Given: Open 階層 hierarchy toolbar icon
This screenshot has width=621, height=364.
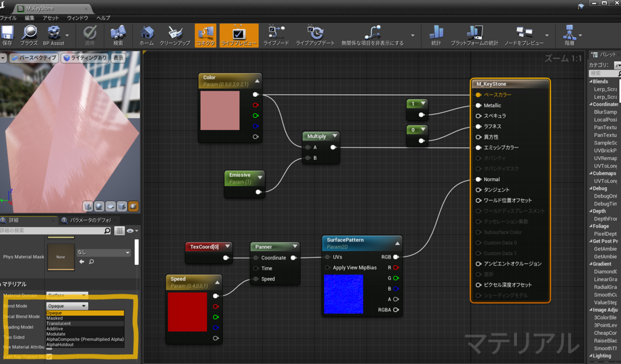Looking at the screenshot, I should coord(569,36).
